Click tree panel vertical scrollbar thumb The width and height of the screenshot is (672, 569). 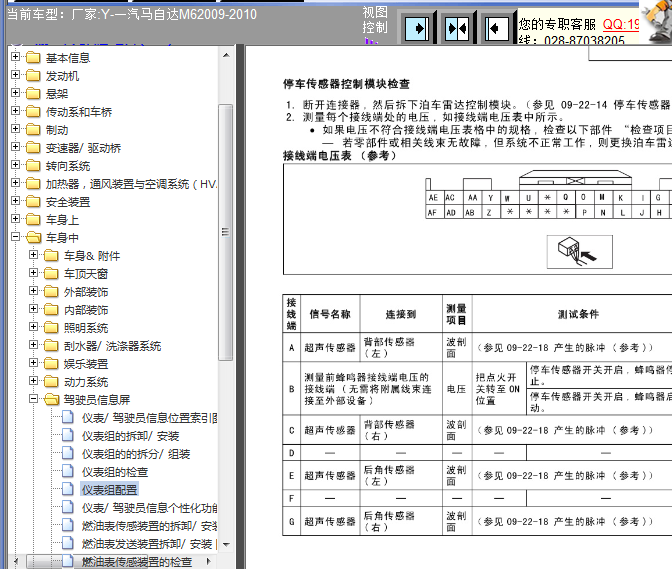(225, 232)
